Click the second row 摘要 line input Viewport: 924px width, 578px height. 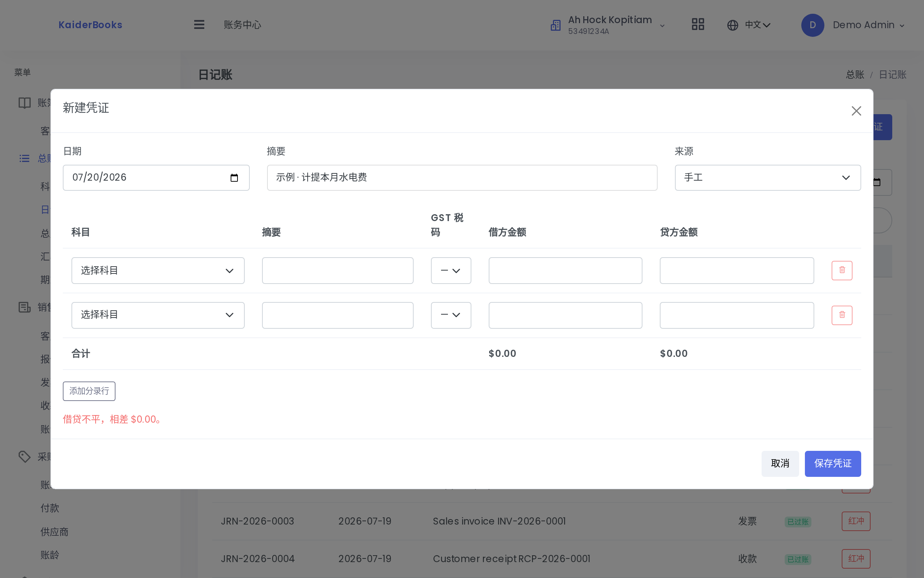tap(337, 315)
